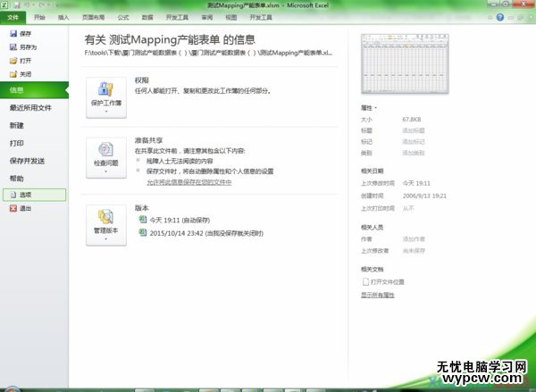This screenshot has height=392, width=536.
Task: Switch to the 页面布局 ribbon tab
Action: 93,18
